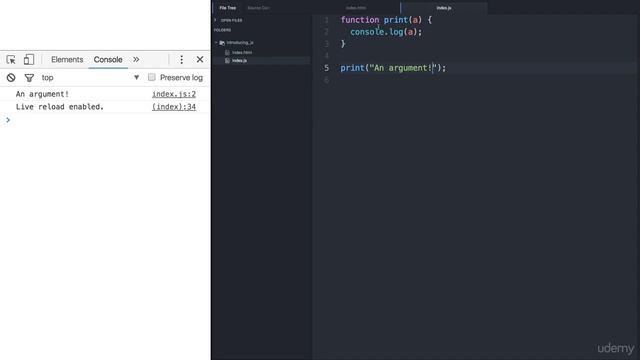Open the top context dropdown
This screenshot has height=360, width=640.
[91, 78]
